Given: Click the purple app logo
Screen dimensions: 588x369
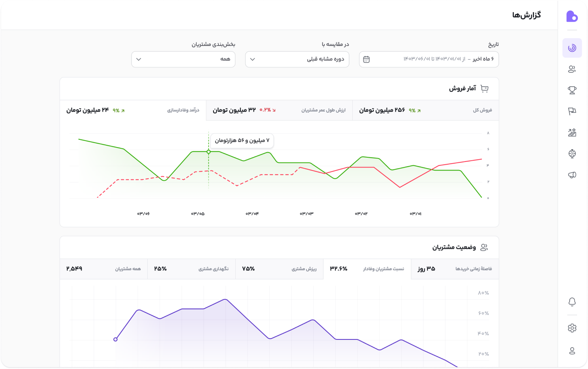Looking at the screenshot, I should (x=572, y=16).
